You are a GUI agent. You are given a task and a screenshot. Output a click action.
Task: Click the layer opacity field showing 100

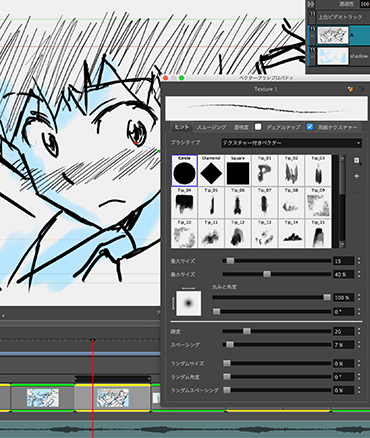pyautogui.click(x=364, y=4)
